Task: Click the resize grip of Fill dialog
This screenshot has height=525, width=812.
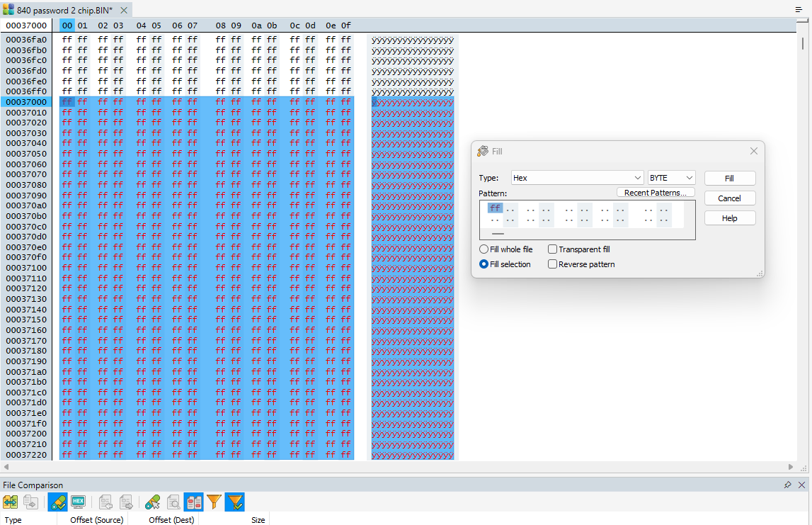Action: (x=760, y=273)
